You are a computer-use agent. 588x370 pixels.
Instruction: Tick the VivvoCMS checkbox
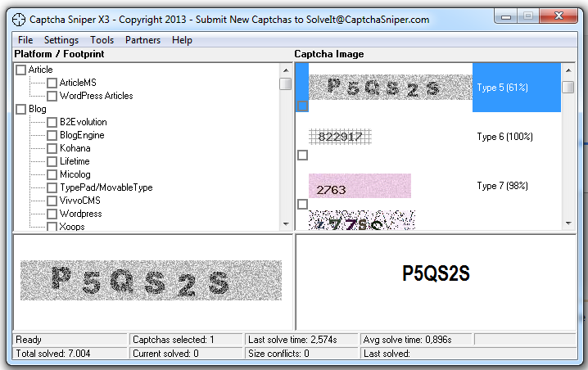click(52, 201)
